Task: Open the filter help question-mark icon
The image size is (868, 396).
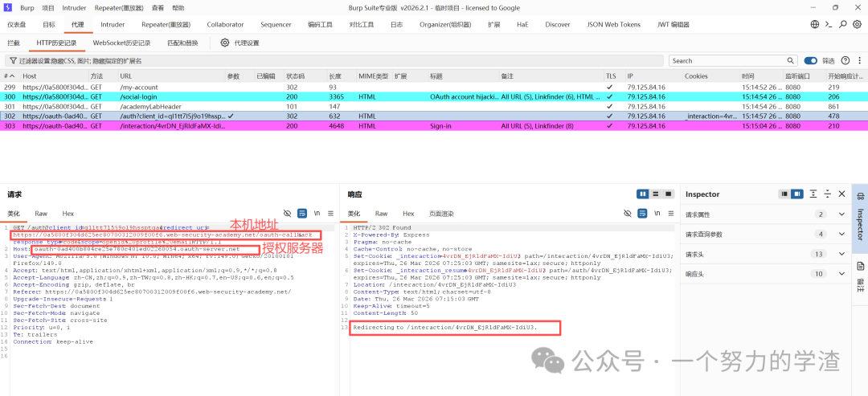Action: coord(845,61)
